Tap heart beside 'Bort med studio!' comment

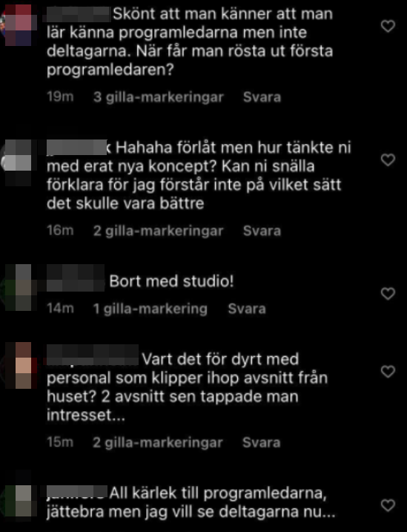point(388,294)
